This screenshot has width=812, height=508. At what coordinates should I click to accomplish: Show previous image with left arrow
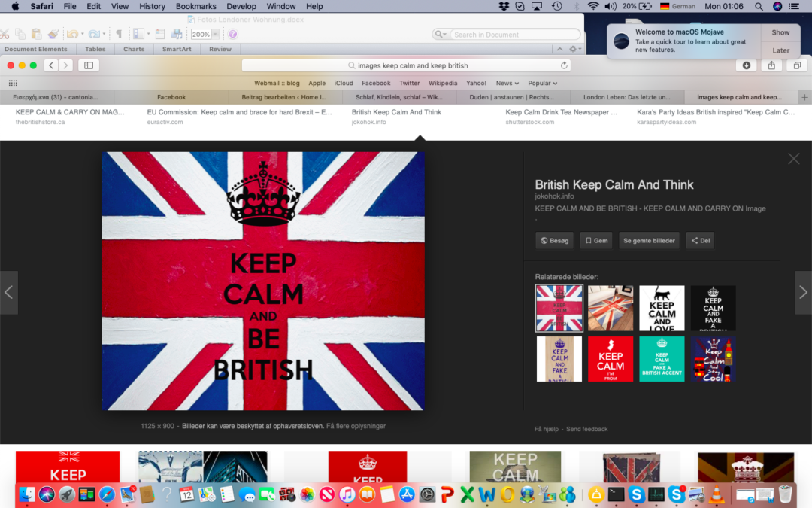tap(9, 292)
